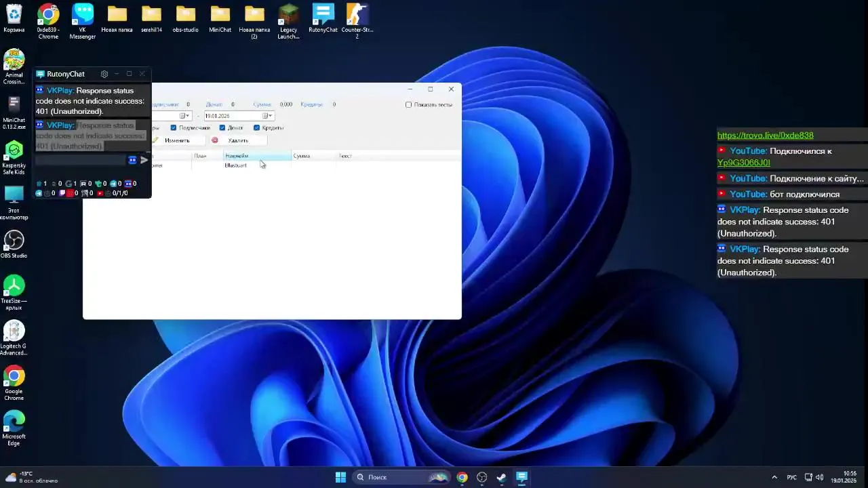Click the taskbar Поиск search box
The height and width of the screenshot is (488, 868).
401,477
